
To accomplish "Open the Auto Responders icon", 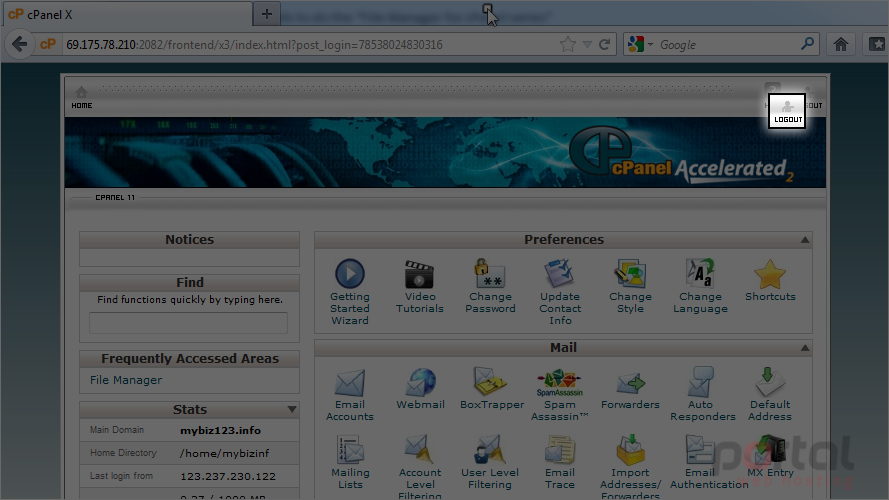I will pos(701,382).
